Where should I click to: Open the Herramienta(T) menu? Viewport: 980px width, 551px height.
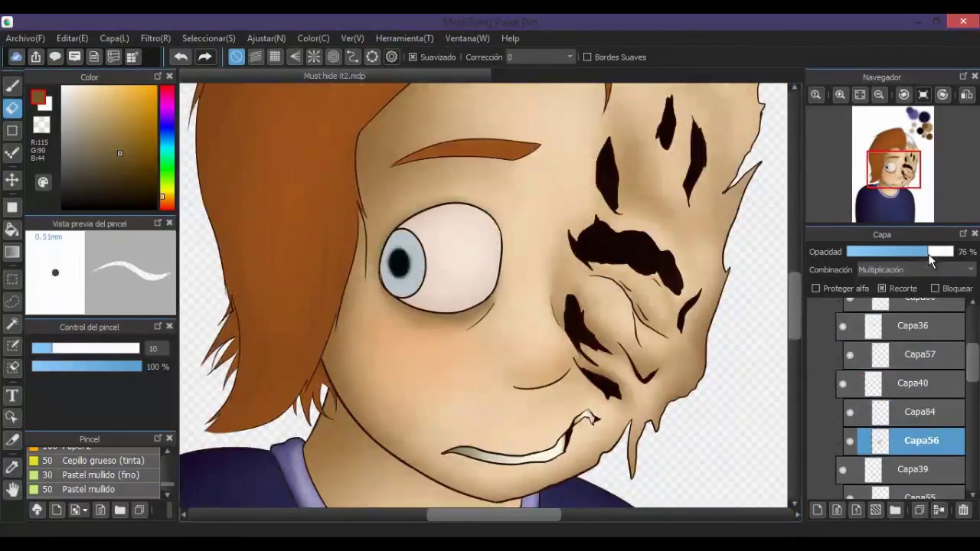[x=404, y=38]
